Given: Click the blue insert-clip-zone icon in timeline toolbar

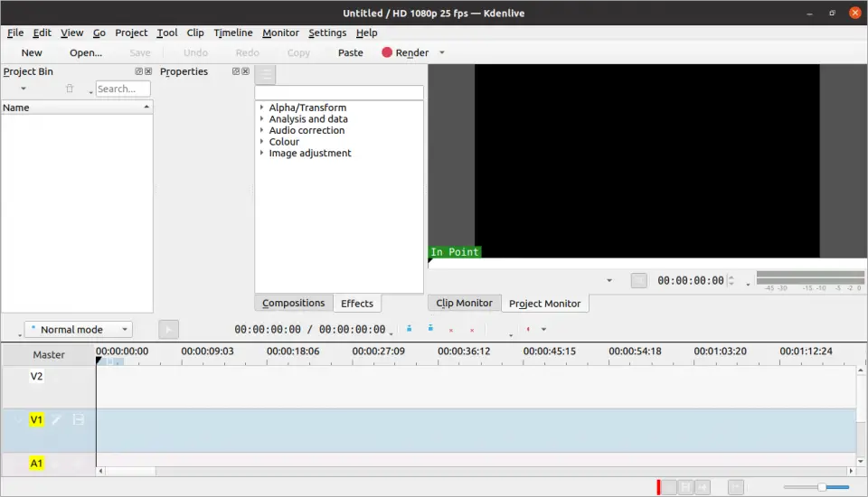Looking at the screenshot, I should coord(409,329).
